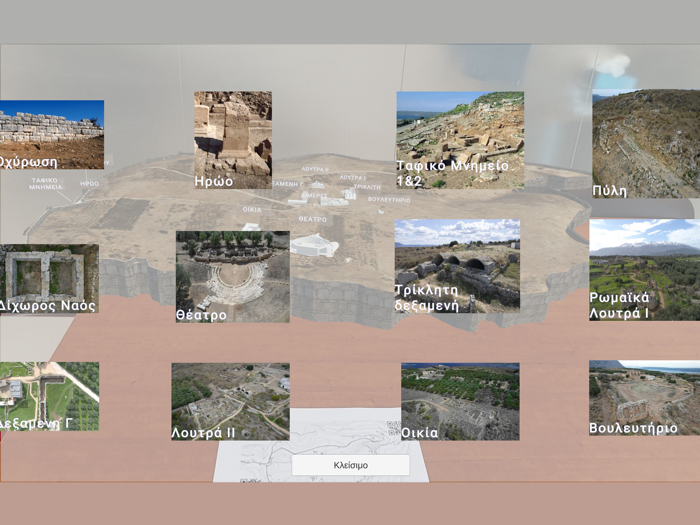Select the Ρωμαϊκά Λουτρά I thumbnail
Screen dimensions: 700x525
[645, 270]
